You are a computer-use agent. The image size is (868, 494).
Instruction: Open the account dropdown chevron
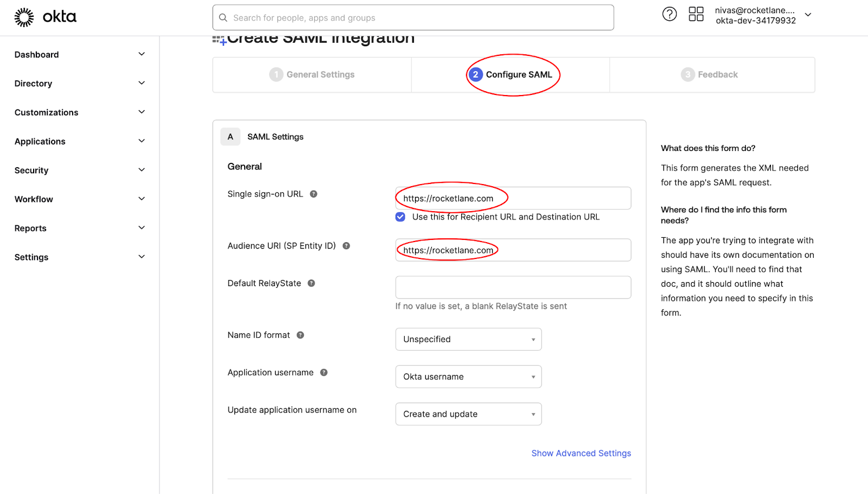tap(808, 15)
